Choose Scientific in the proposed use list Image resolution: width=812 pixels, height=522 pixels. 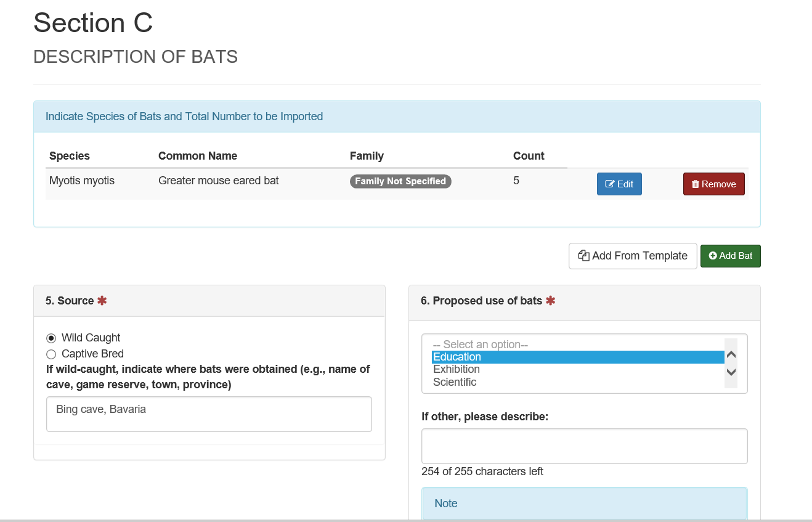455,382
